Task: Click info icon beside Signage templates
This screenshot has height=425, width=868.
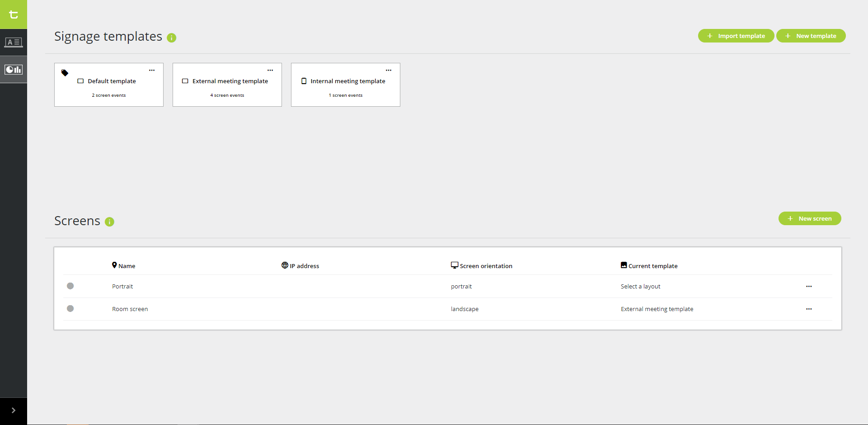Action: (171, 38)
